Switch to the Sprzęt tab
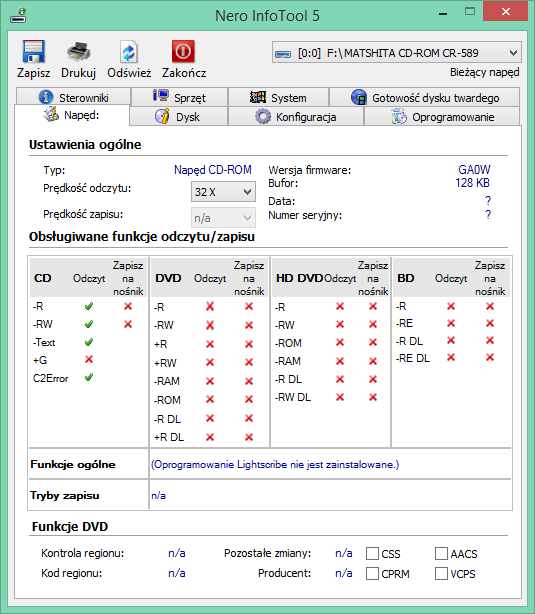The image size is (535, 614). (x=179, y=97)
